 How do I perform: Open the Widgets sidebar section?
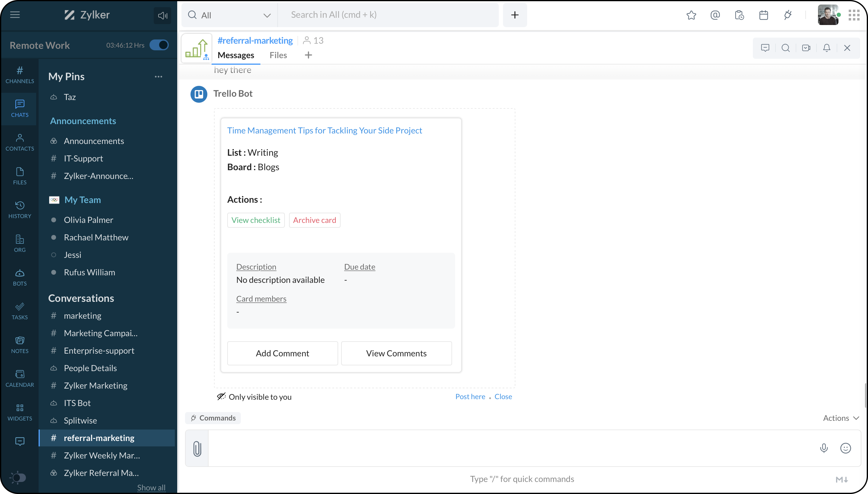pos(20,413)
